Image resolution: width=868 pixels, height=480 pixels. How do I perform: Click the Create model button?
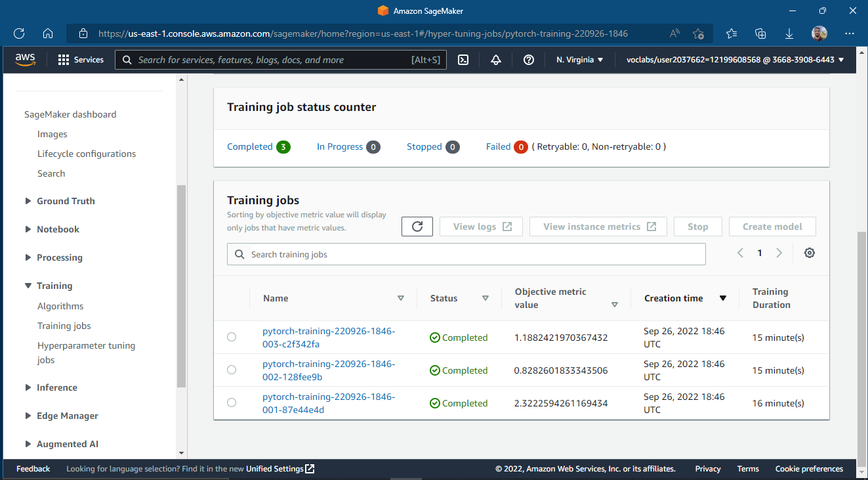(772, 227)
